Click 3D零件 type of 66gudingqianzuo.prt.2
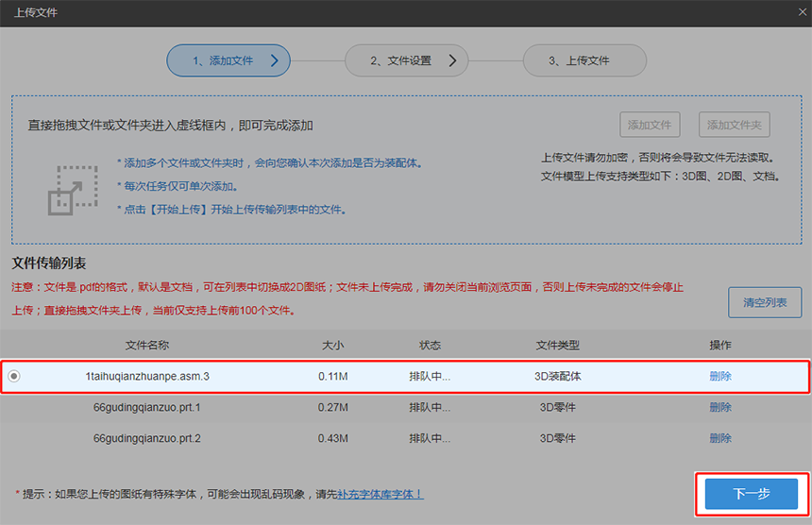The image size is (812, 525). [558, 438]
